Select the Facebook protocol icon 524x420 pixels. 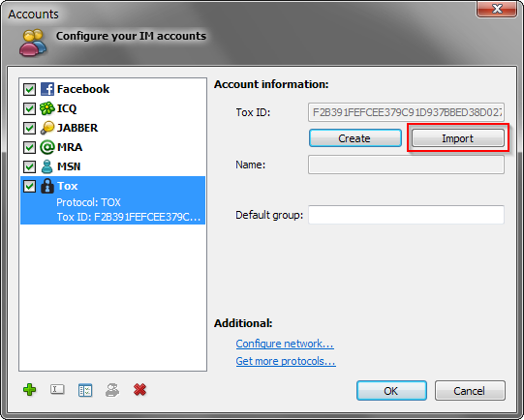(47, 89)
